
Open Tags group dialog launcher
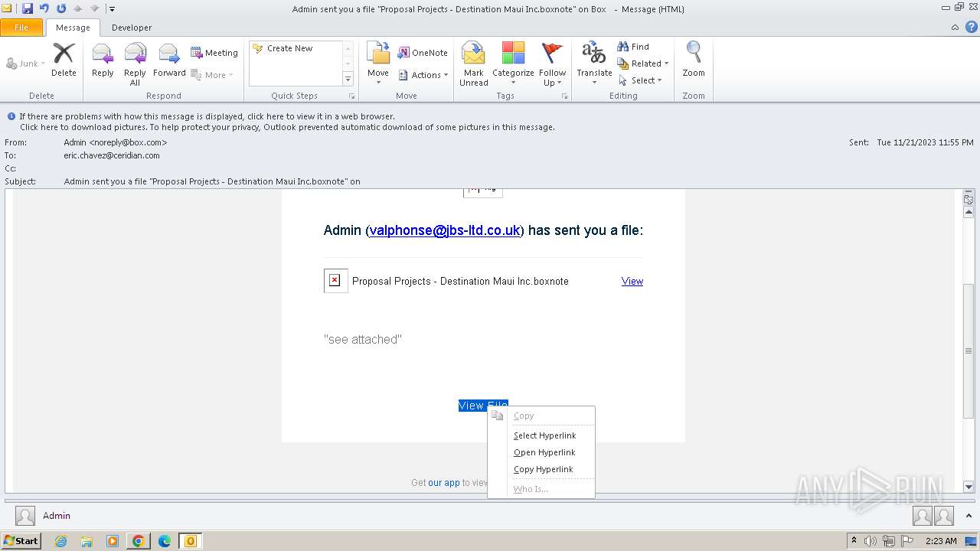[565, 96]
